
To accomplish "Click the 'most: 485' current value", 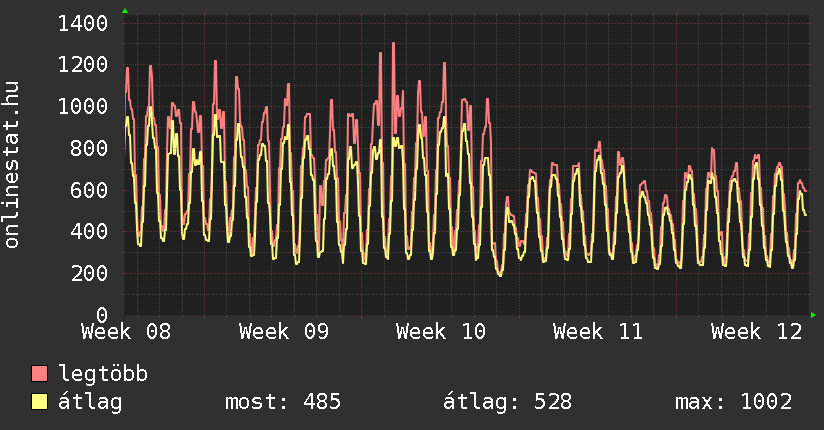I will [283, 402].
